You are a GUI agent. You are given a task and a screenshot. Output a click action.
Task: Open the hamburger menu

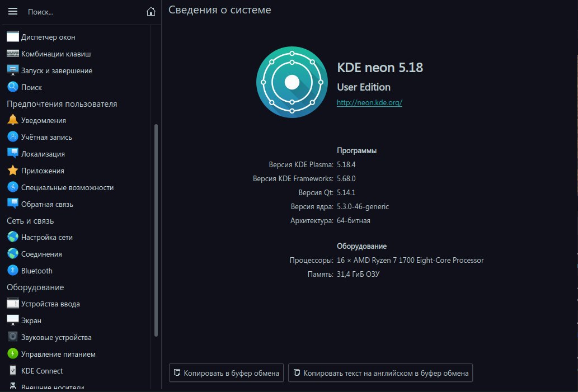13,11
